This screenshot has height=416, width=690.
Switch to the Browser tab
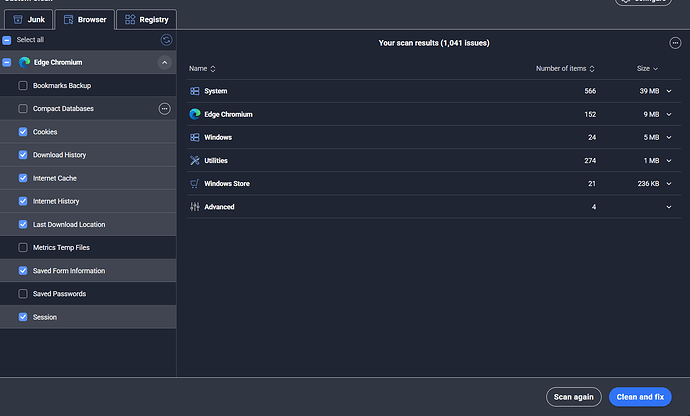click(85, 19)
